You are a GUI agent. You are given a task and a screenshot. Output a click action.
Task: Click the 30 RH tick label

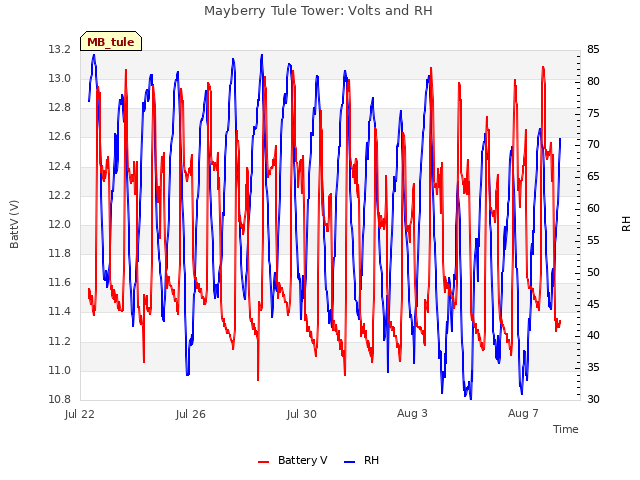[593, 399]
